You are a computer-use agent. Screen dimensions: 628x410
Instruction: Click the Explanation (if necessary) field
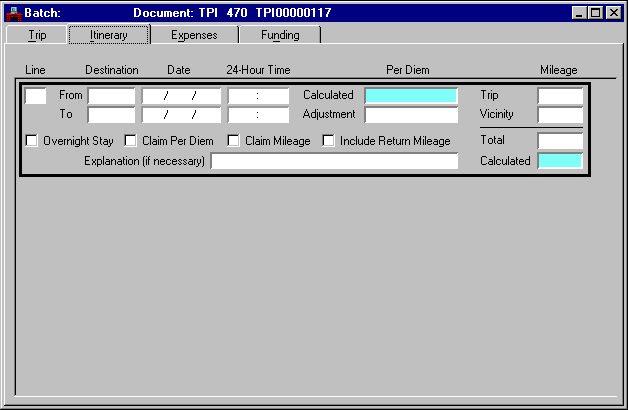pos(334,161)
